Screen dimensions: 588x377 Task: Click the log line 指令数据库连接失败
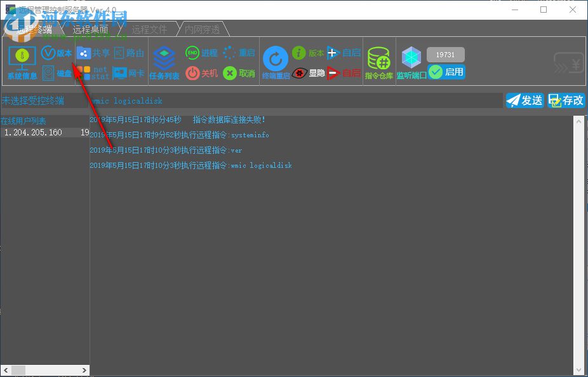click(177, 120)
